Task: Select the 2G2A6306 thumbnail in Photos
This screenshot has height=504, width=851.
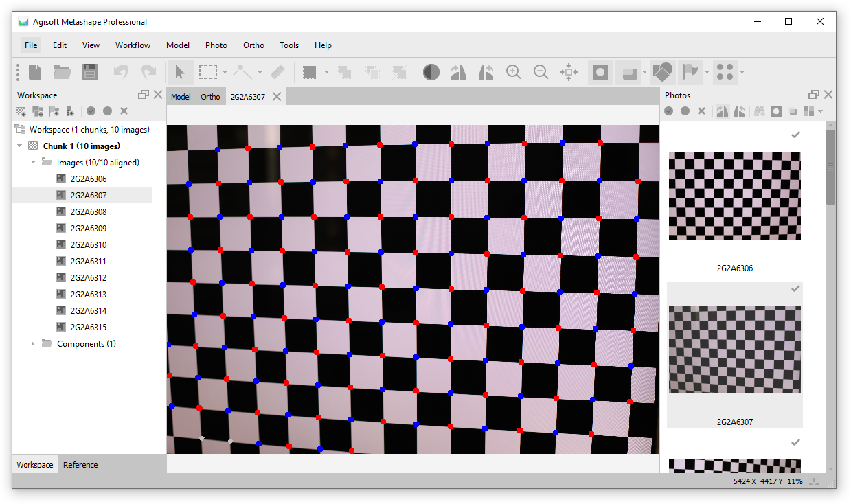Action: click(x=734, y=196)
